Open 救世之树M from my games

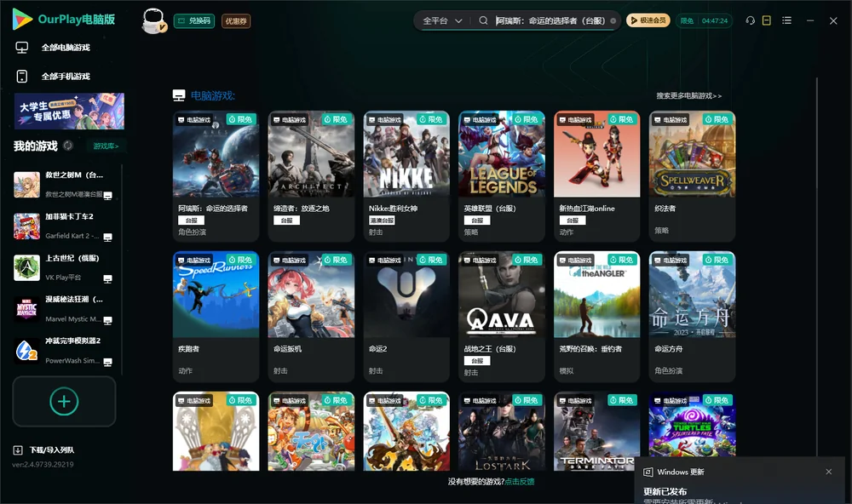point(63,185)
